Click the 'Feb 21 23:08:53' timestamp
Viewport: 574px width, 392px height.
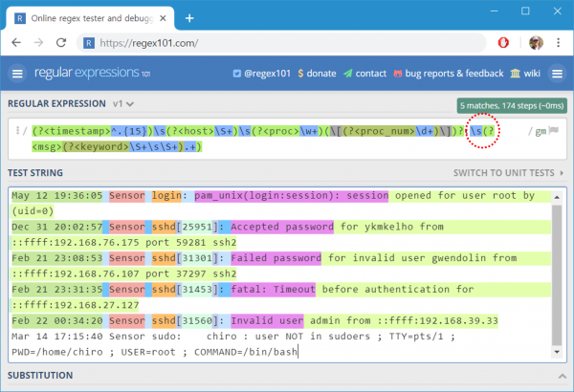tap(57, 258)
